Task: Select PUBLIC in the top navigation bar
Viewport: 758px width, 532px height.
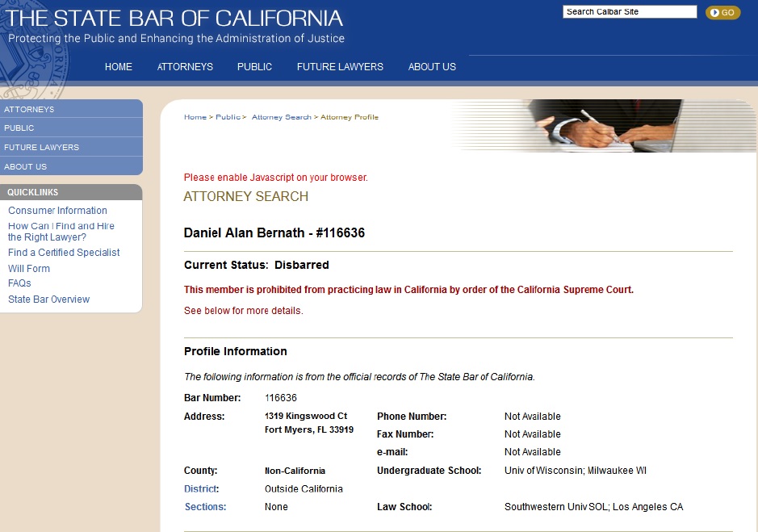Action: 254,67
